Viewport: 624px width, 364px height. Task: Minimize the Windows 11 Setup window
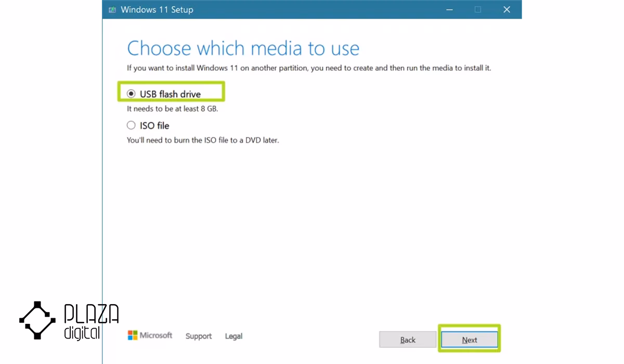pyautogui.click(x=450, y=9)
